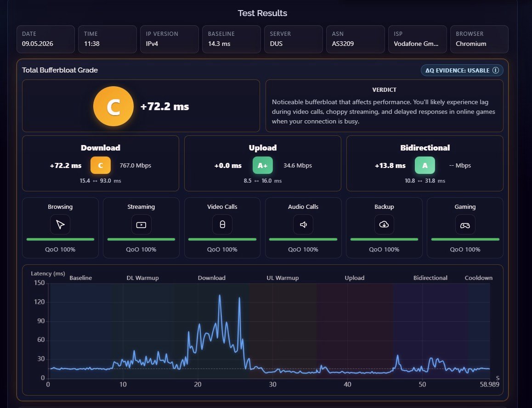Click the Browsing QoO 100% label
532x408 pixels.
(x=60, y=249)
